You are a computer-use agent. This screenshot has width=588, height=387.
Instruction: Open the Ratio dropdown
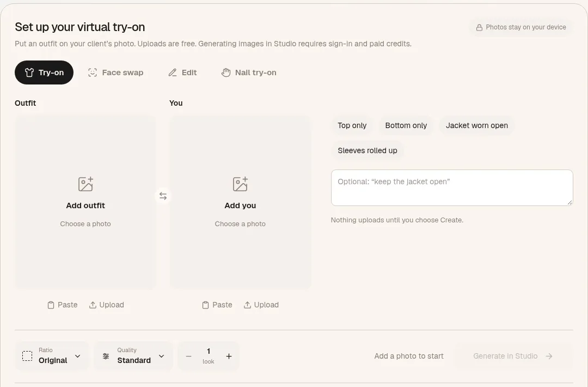(x=52, y=356)
